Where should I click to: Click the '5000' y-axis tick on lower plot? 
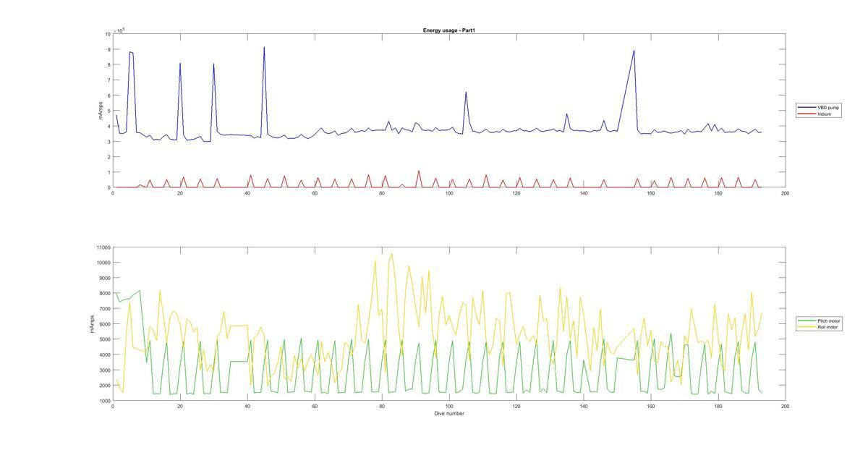(x=104, y=339)
